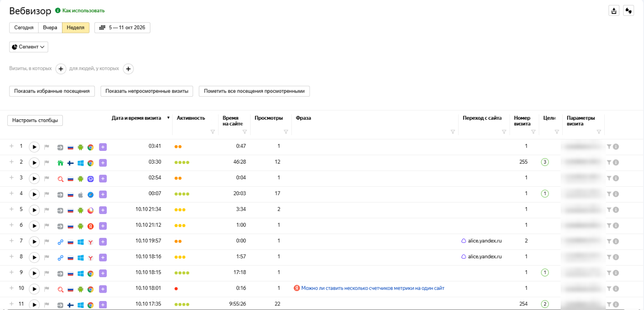Switch period to Сегодня
644x310 pixels.
click(x=24, y=27)
